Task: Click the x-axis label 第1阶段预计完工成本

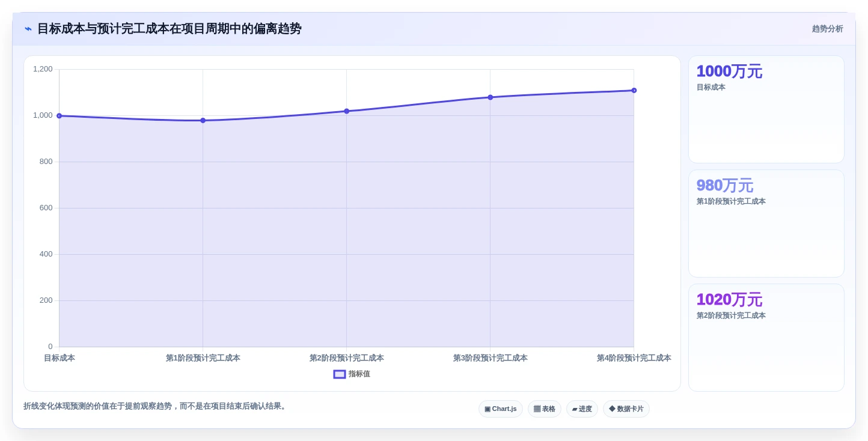Action: pyautogui.click(x=203, y=358)
